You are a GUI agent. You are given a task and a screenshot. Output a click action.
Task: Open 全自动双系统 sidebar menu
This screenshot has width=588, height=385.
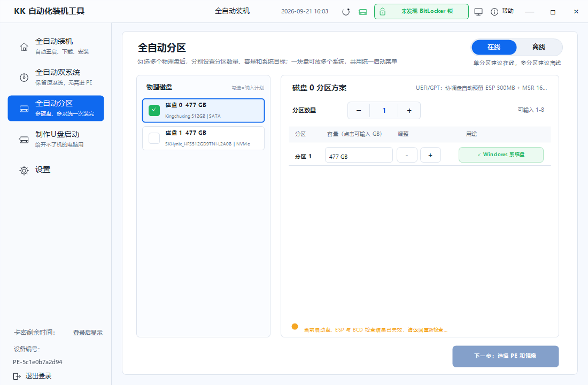tap(56, 78)
